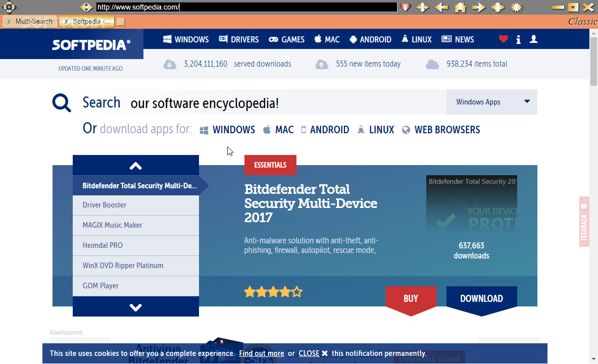598x364 pixels.
Task: Click the info icon in Softpedia navbar
Action: (x=518, y=39)
